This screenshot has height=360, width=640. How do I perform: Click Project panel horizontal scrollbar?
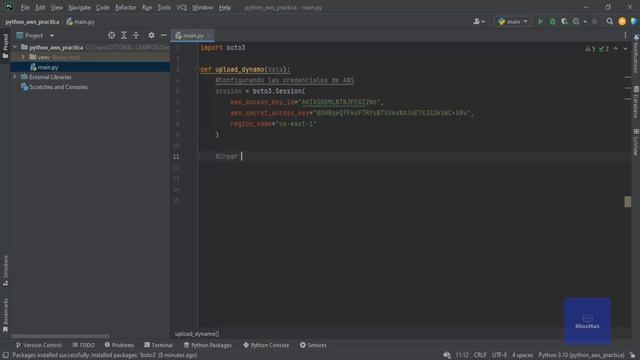(x=60, y=336)
